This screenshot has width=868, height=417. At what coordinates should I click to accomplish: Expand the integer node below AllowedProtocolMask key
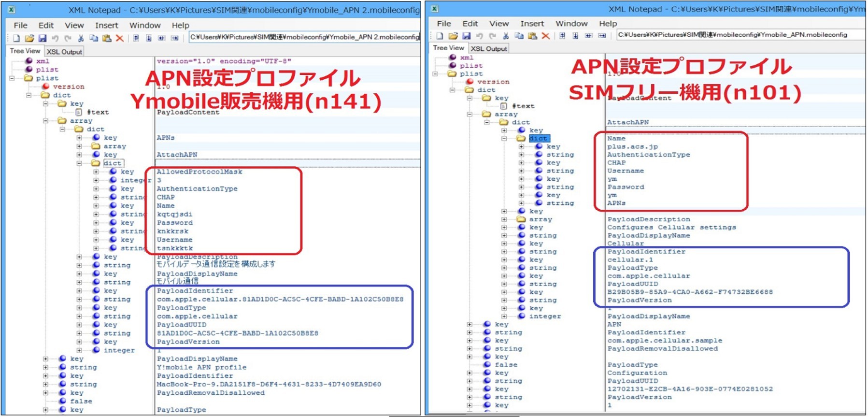[96, 180]
